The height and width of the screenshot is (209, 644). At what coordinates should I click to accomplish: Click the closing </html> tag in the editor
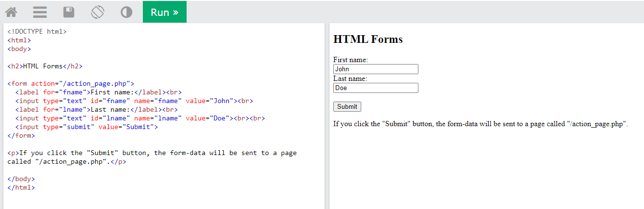(x=21, y=188)
